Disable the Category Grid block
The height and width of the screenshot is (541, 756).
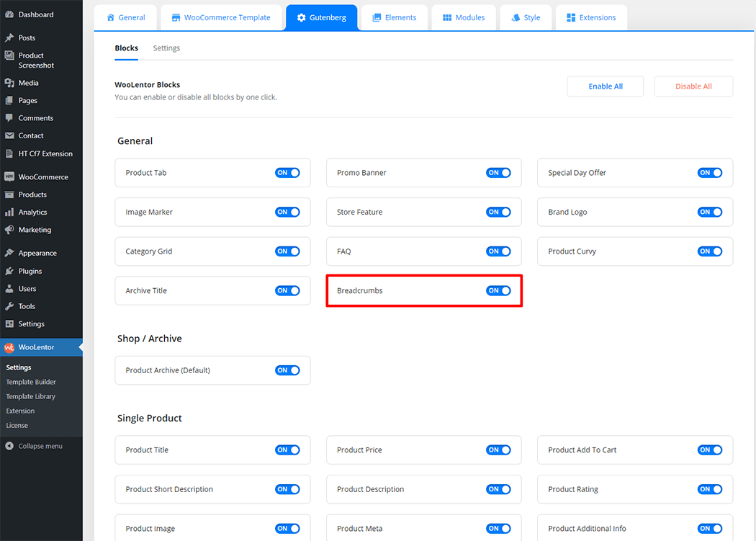tap(287, 251)
